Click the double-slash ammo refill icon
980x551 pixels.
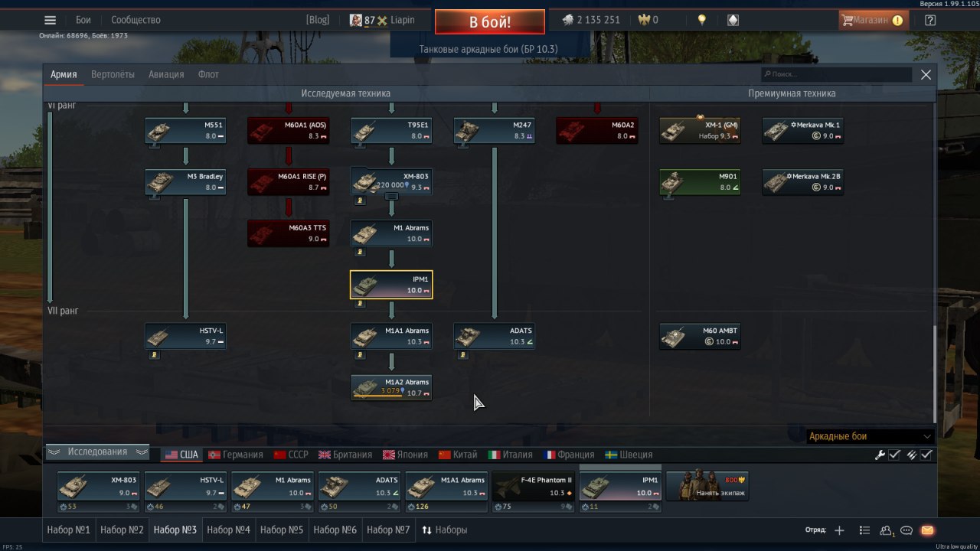[x=912, y=455]
